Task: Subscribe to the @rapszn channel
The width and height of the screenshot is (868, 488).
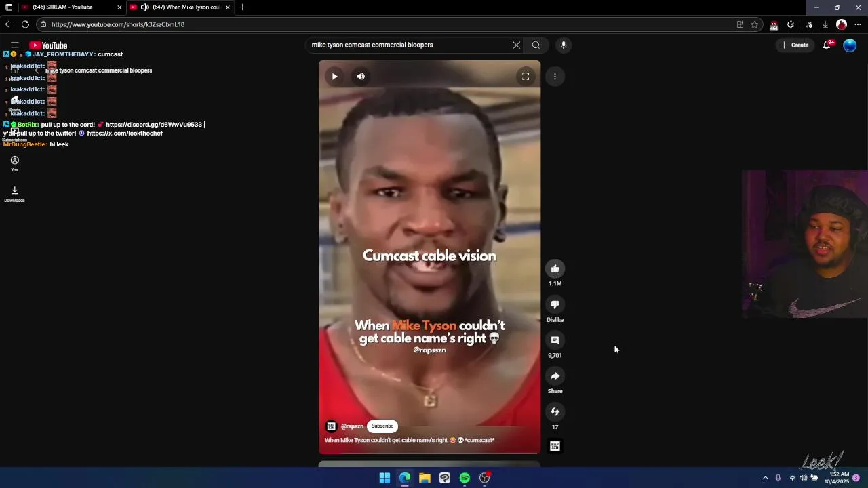Action: [382, 426]
